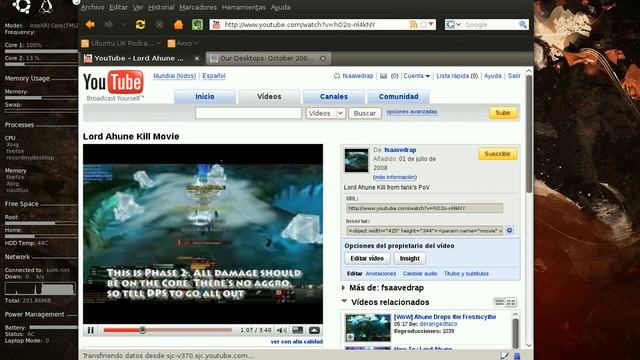This screenshot has height=360, width=640.
Task: Subscribe with the Suscribir button
Action: [497, 154]
